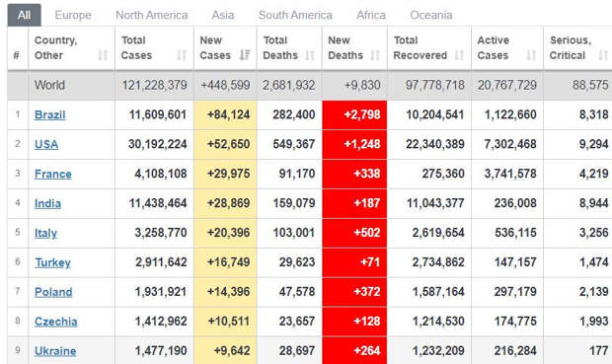Click the # rank column header

pos(17,55)
